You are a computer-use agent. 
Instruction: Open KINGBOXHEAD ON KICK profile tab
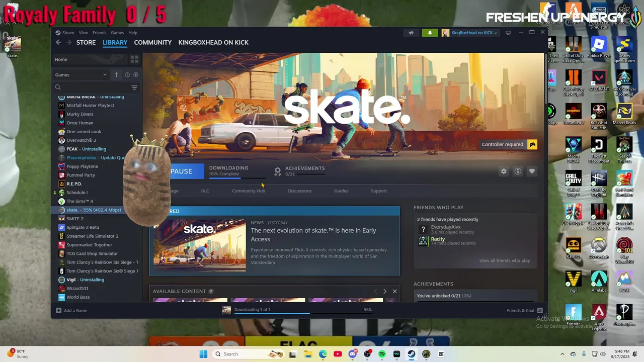213,42
